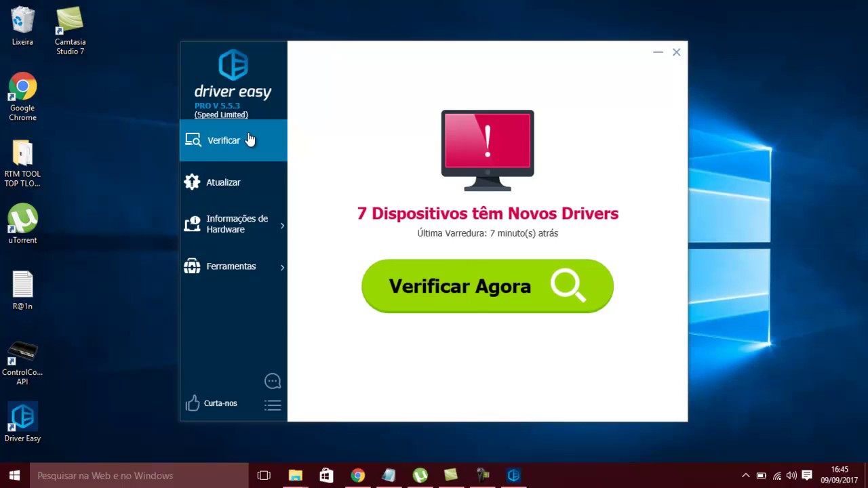The width and height of the screenshot is (868, 488).
Task: Click the red alert monitor image
Action: pyautogui.click(x=488, y=150)
